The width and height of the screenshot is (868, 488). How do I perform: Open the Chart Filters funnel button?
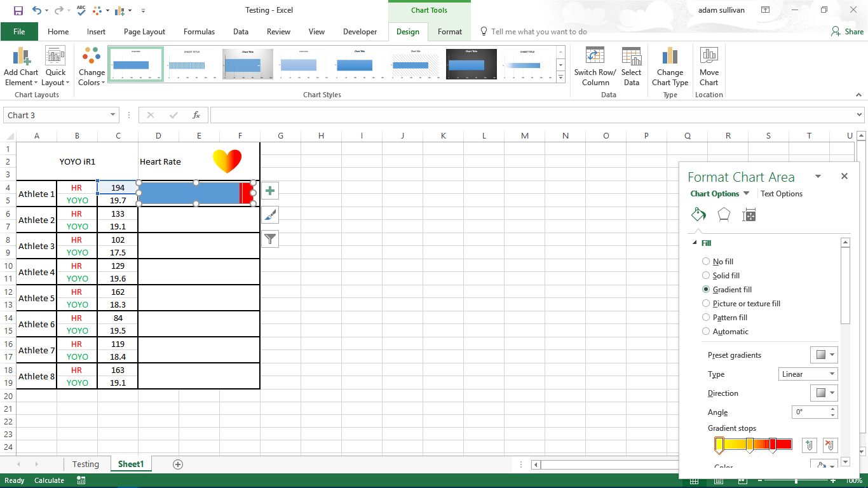270,239
